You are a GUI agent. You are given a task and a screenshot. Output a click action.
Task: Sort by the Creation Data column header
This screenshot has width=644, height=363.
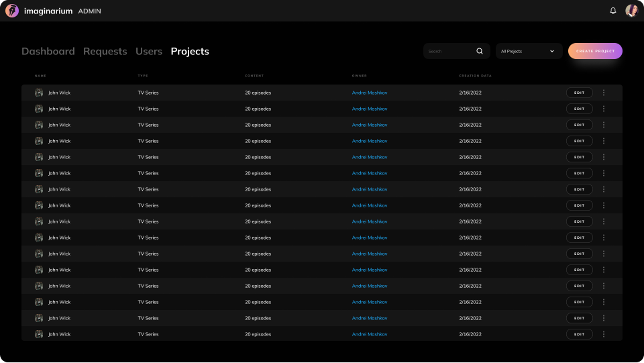click(475, 76)
